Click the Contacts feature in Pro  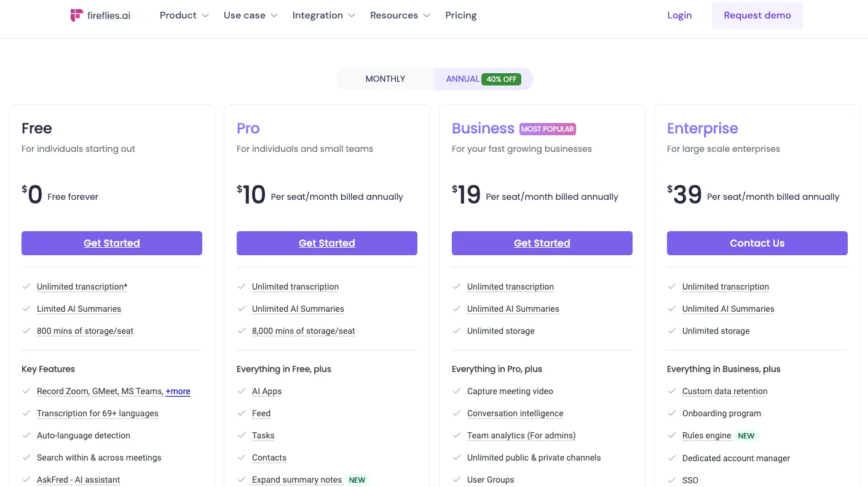(269, 457)
